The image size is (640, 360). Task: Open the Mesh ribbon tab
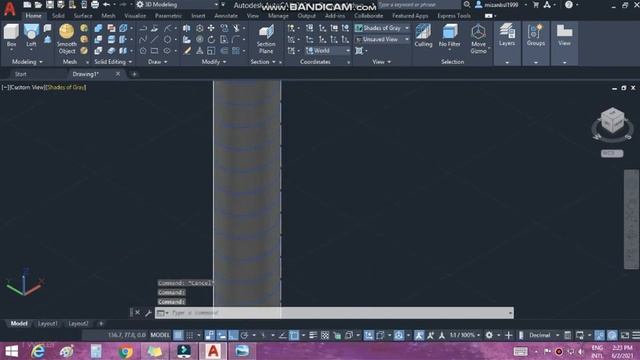coord(108,16)
